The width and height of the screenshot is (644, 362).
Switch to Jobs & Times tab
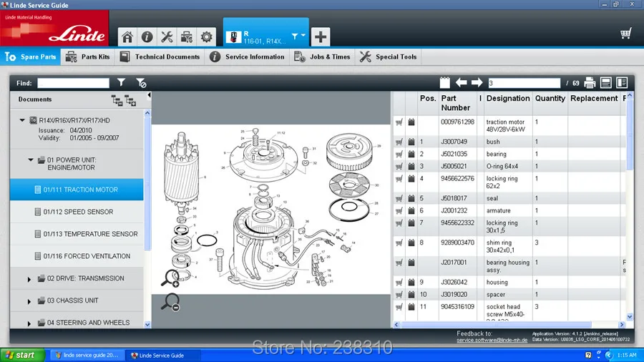point(323,57)
